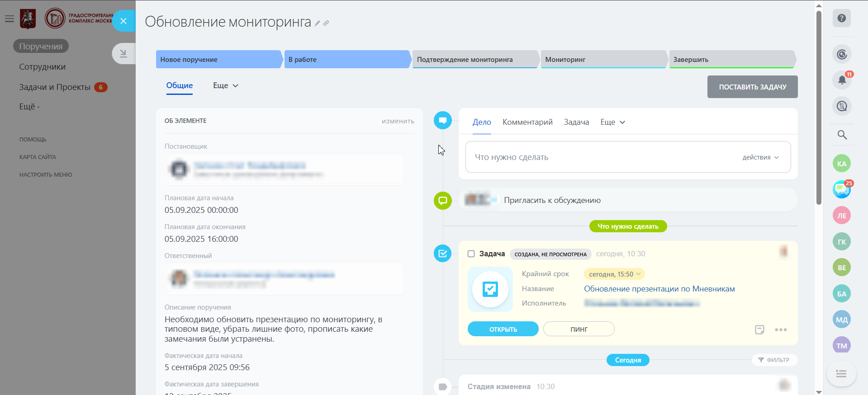This screenshot has height=395, width=868.
Task: Set stage to Завершить
Action: (x=733, y=59)
